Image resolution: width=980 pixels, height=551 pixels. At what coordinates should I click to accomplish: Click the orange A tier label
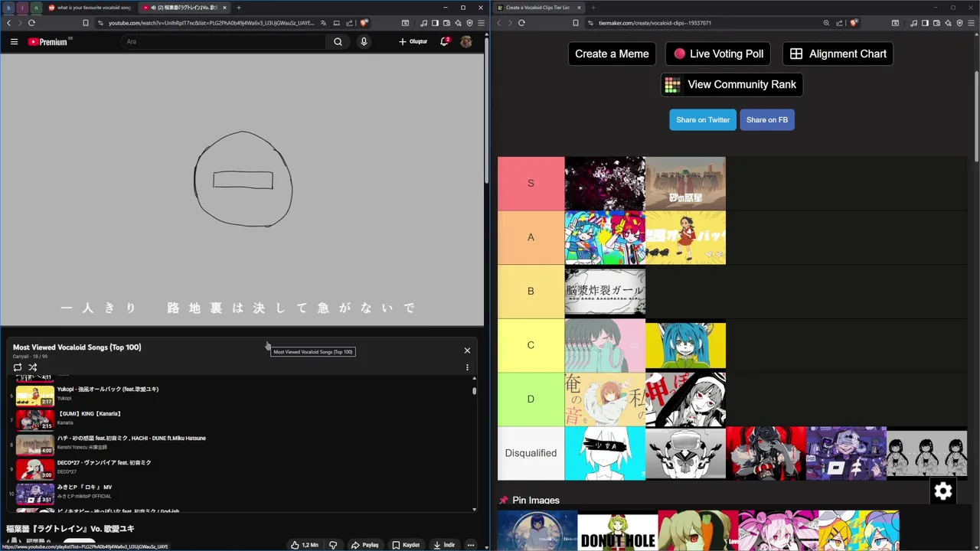[x=531, y=237]
